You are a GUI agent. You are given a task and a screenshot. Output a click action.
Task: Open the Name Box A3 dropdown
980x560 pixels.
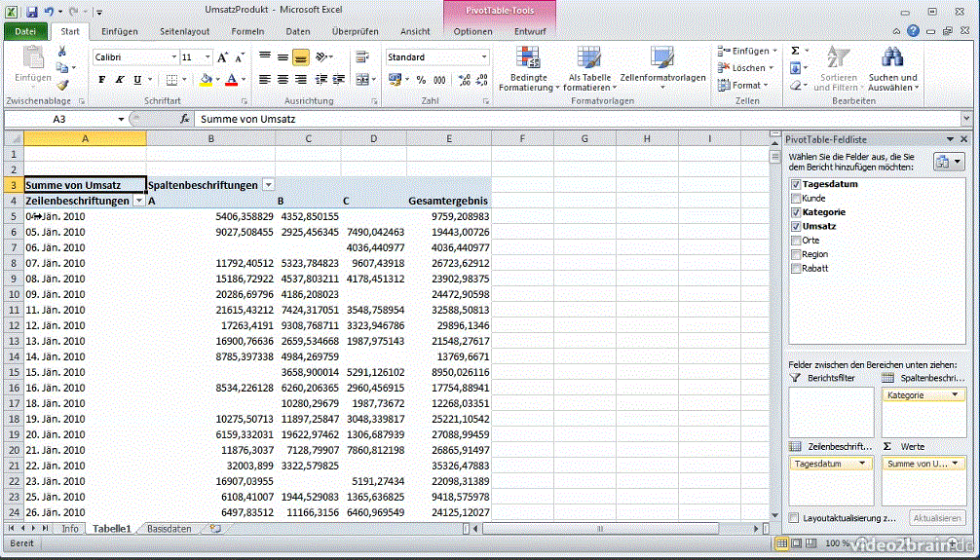click(121, 119)
